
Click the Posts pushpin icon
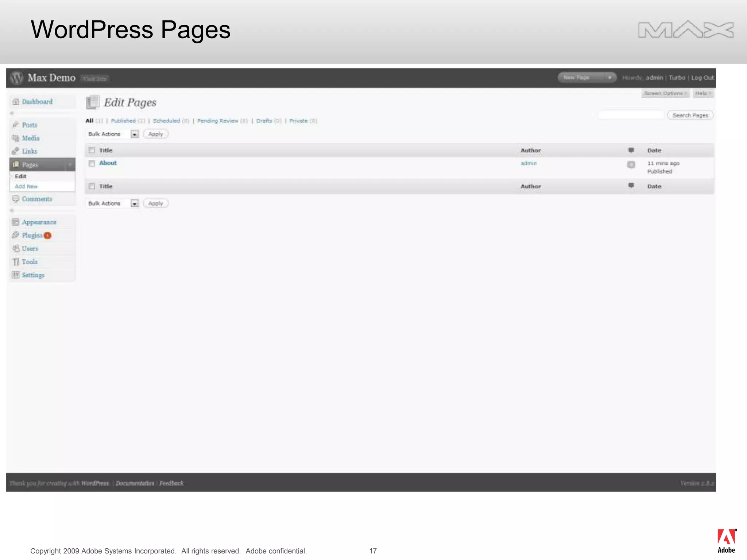point(15,125)
